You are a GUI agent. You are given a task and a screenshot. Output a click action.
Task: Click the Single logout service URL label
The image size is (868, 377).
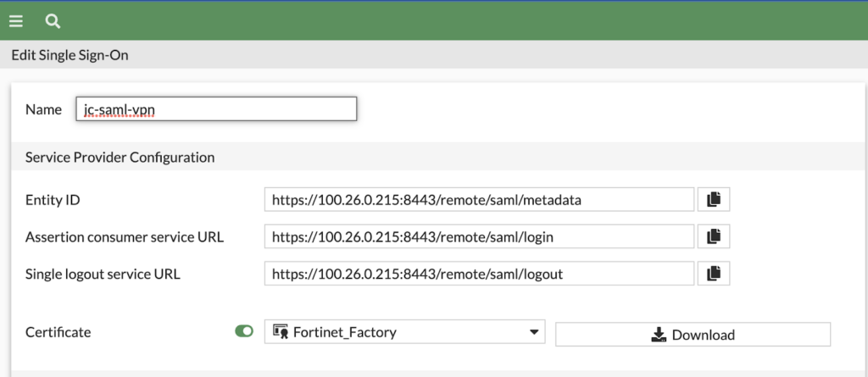click(103, 274)
